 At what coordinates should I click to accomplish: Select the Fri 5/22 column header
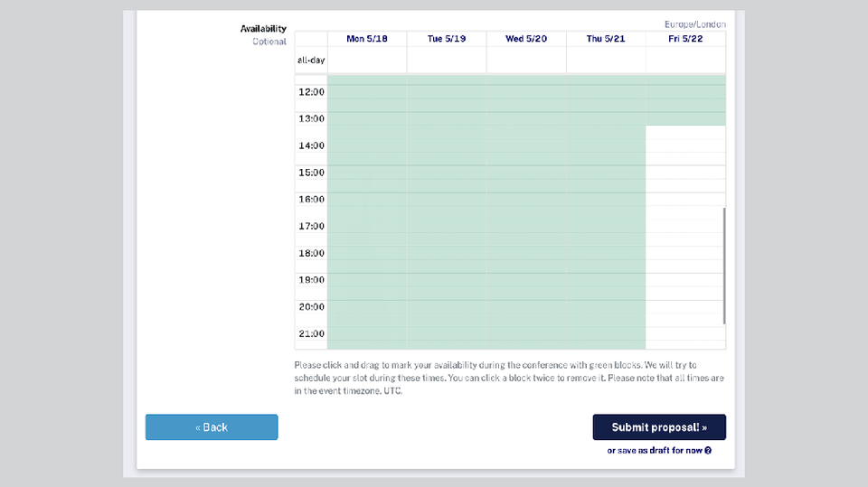point(685,39)
